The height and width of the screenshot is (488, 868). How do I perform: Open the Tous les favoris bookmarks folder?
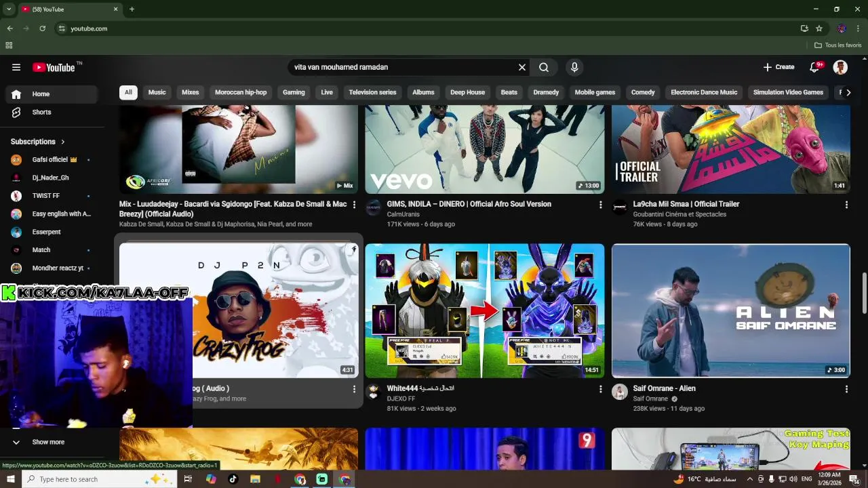(838, 45)
